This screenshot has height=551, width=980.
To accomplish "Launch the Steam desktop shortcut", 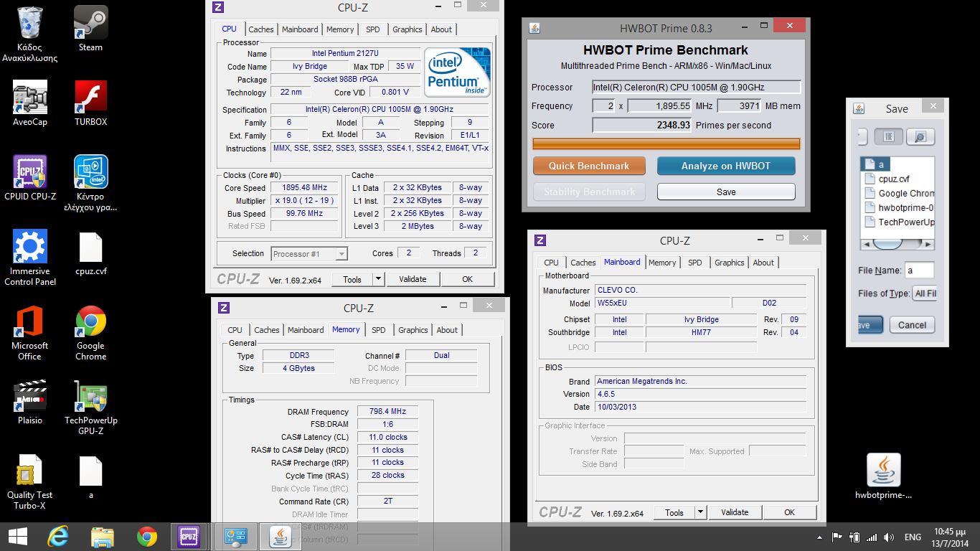I will pos(90,29).
